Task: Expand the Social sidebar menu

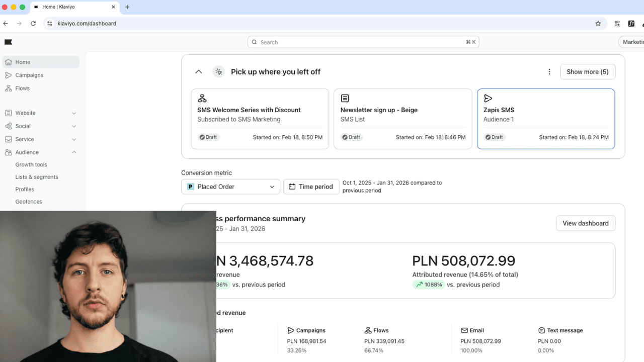Action: coord(74,126)
